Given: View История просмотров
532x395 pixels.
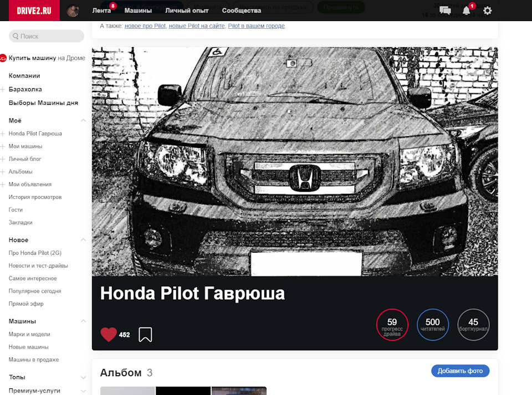Looking at the screenshot, I should (35, 197).
